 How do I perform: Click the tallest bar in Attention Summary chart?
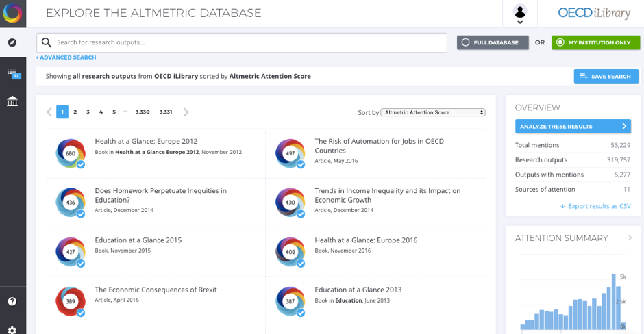pyautogui.click(x=614, y=302)
